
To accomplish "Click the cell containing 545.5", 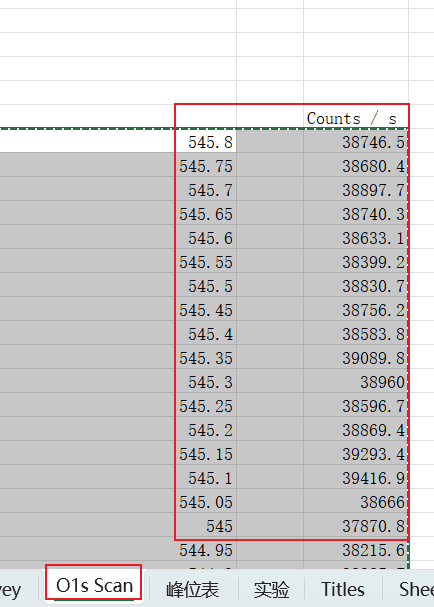I will click(x=206, y=286).
